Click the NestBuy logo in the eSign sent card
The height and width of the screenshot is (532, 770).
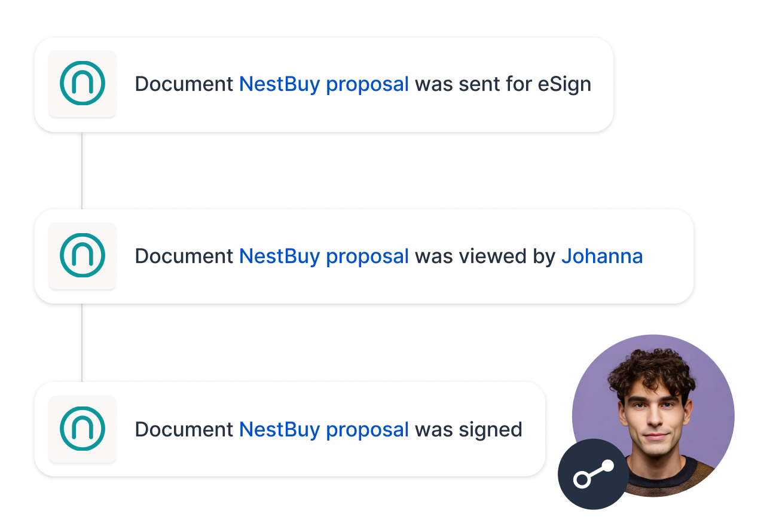click(82, 84)
